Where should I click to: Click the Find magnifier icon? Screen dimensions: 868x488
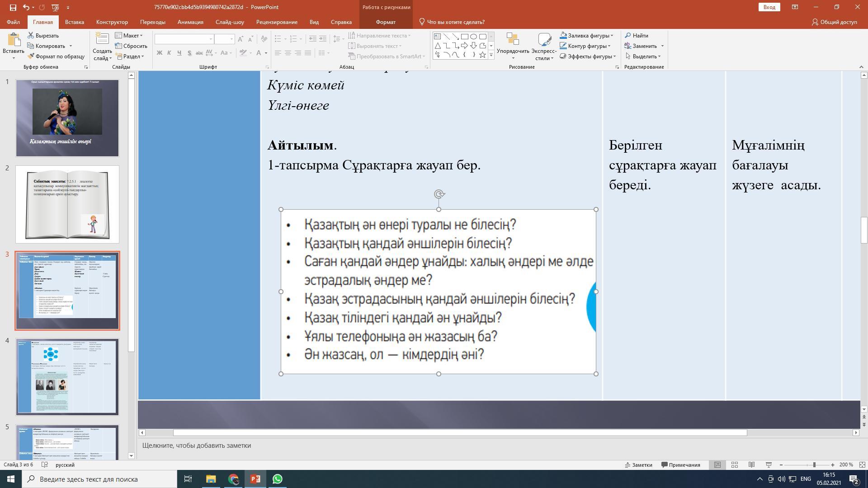pos(628,36)
